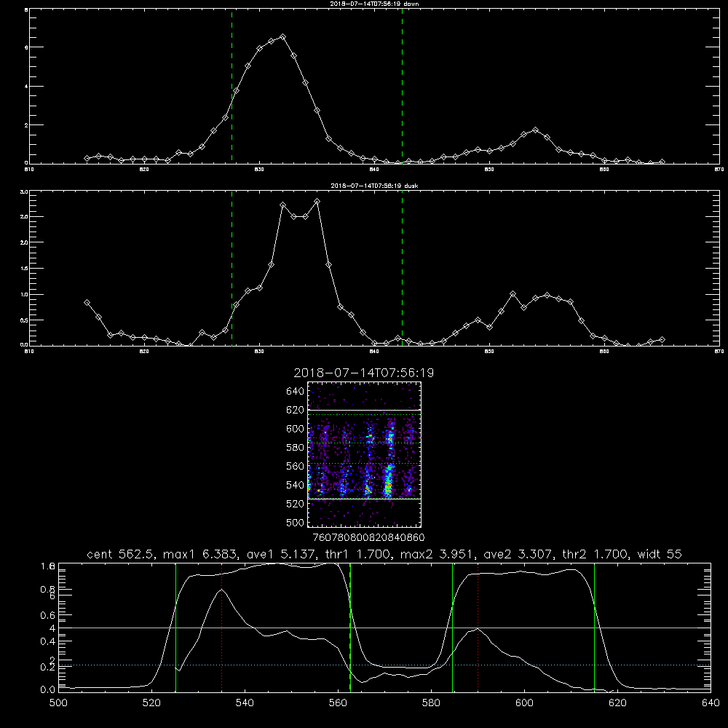This screenshot has height=728, width=728.
Task: Click the 520 label on bottom plot x-axis
Action: [152, 703]
